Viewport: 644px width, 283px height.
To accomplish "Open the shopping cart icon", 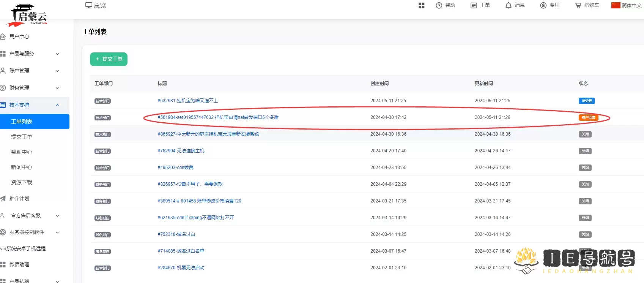I will click(x=578, y=5).
